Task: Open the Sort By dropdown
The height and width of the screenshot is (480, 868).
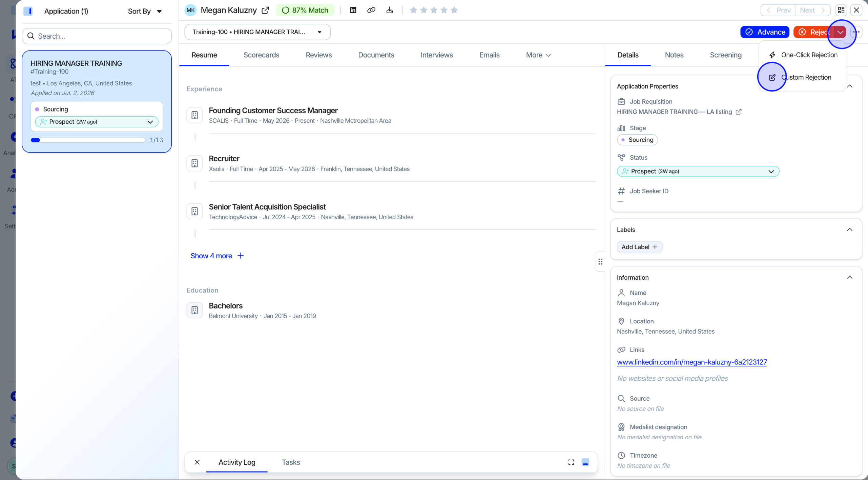Action: click(x=145, y=11)
